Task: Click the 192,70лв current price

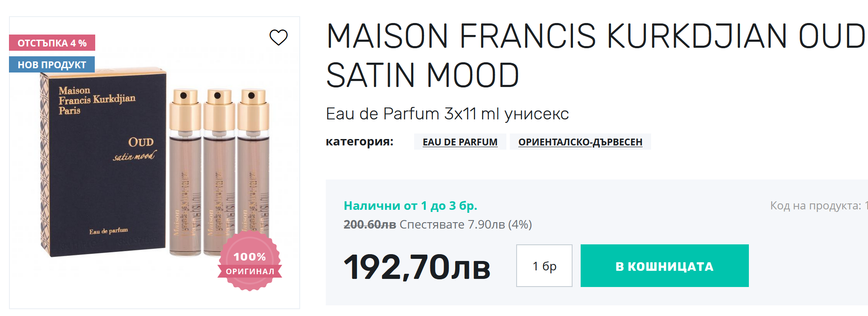Action: [x=417, y=267]
